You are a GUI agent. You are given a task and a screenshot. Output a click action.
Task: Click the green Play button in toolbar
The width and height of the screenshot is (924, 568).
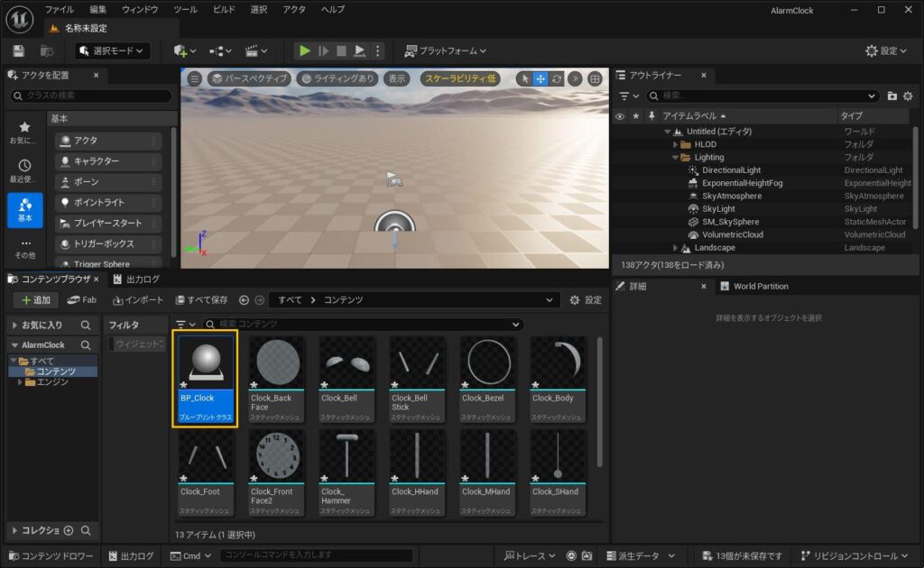(x=305, y=51)
